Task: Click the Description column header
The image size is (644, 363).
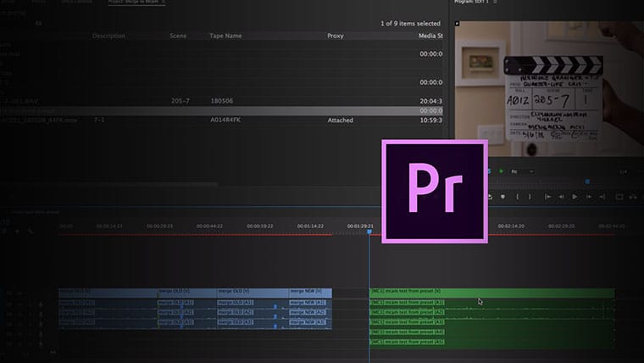Action: pyautogui.click(x=108, y=36)
